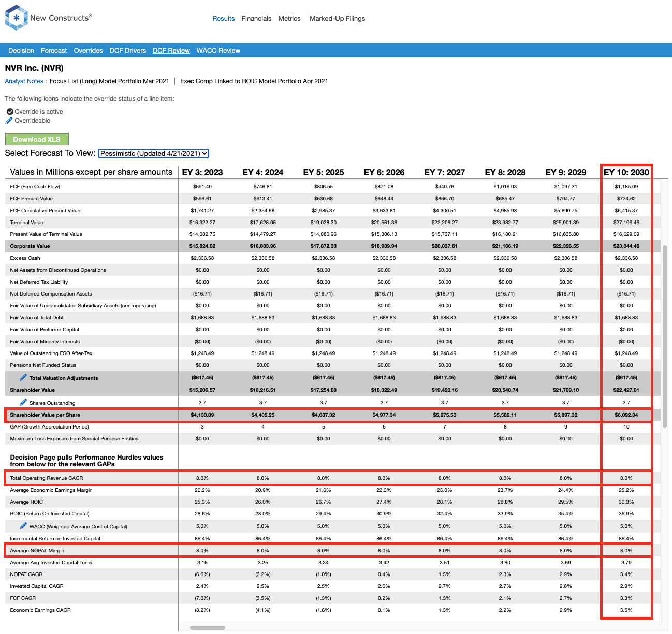Click the $27,196.46 terminal value cell
672x634 pixels.
(626, 222)
